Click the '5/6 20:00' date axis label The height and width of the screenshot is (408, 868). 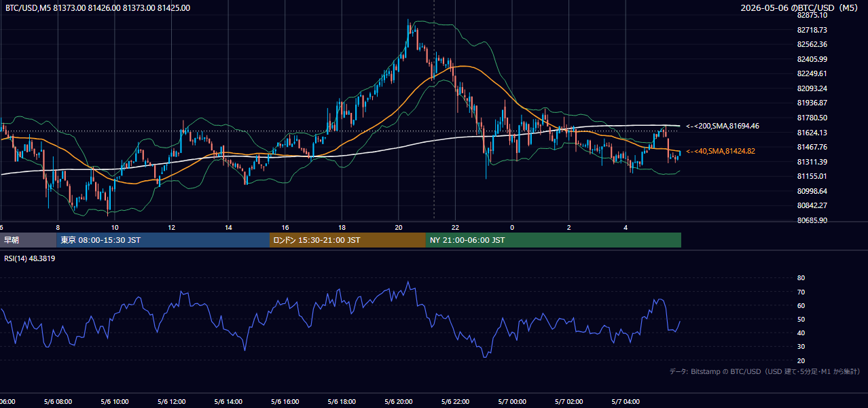click(x=399, y=402)
